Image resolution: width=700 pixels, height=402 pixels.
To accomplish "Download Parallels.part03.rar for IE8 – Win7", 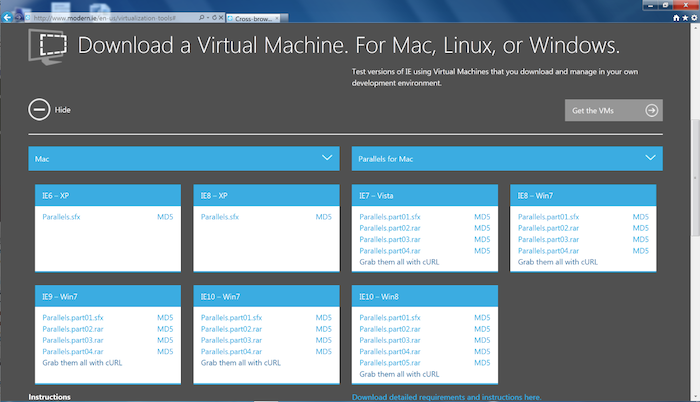I will coord(548,239).
